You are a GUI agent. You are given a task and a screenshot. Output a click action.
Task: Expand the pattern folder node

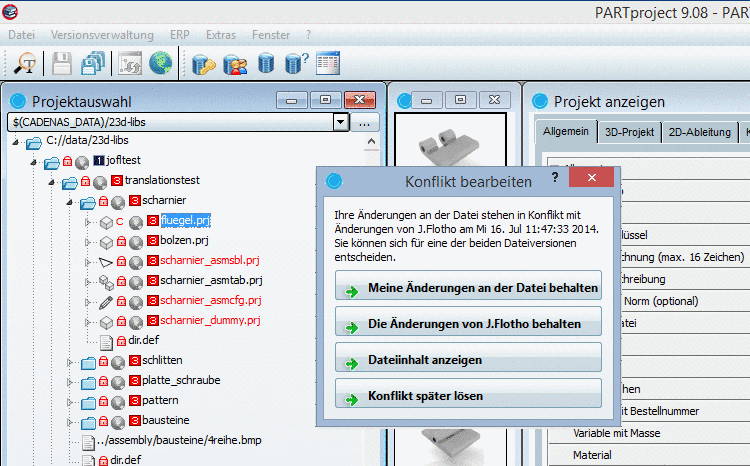click(70, 402)
